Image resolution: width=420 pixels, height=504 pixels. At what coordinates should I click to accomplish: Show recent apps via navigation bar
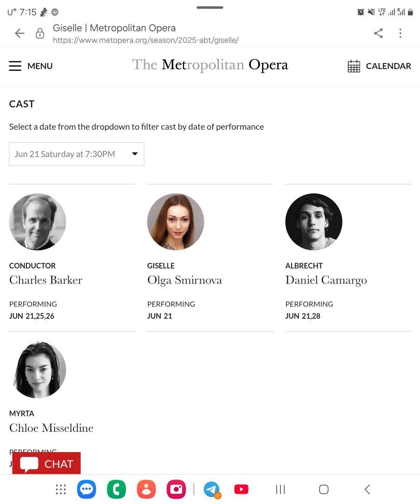(280, 489)
